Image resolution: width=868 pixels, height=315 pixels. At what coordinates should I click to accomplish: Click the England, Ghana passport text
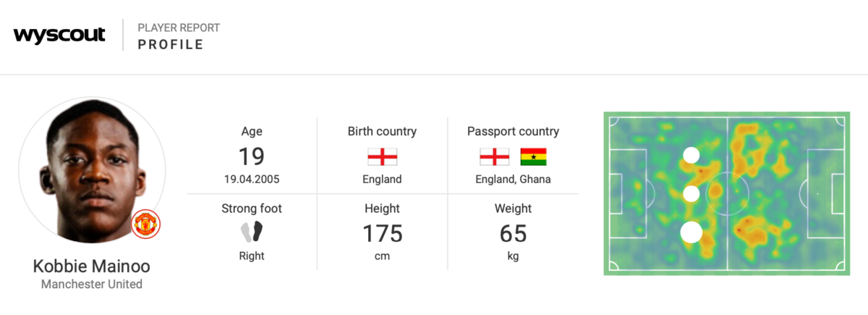click(x=513, y=179)
